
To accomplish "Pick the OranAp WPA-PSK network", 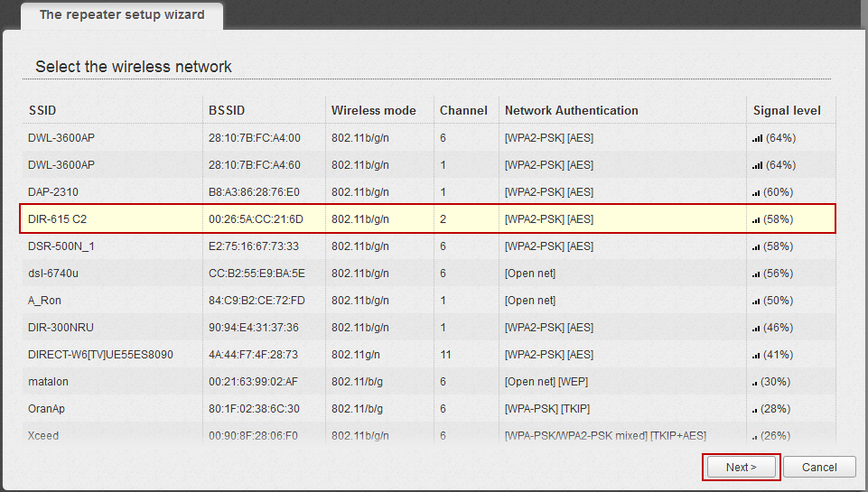I will click(47, 409).
